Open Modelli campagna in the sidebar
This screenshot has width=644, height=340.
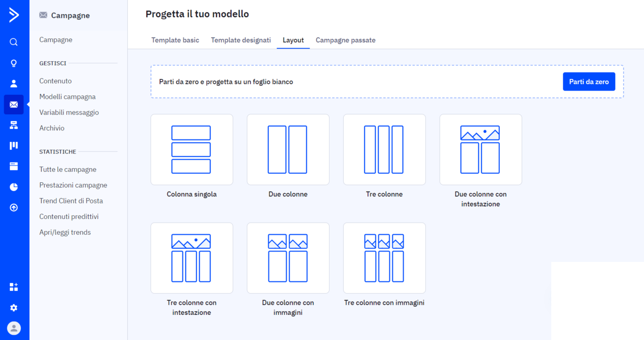[67, 96]
